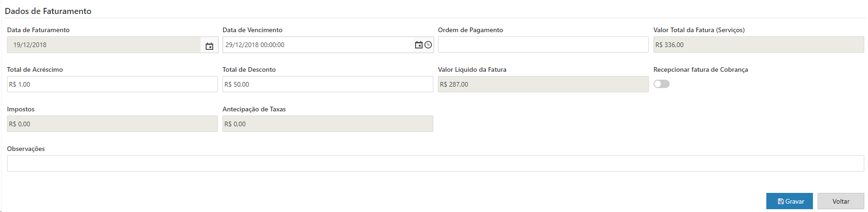
Task: Toggle Recepcionar fatura de Cobrança switch
Action: click(x=661, y=84)
